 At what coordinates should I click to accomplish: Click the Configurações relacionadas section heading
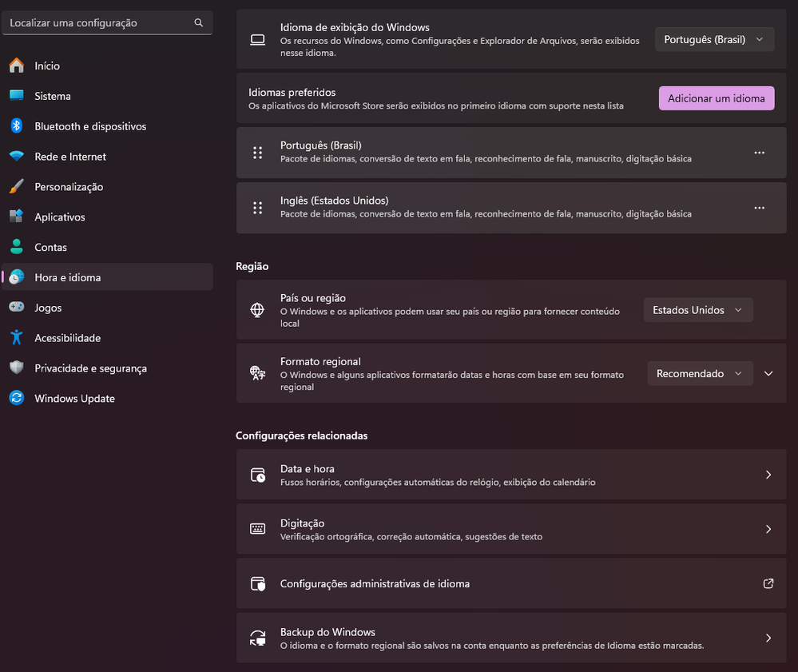(302, 435)
